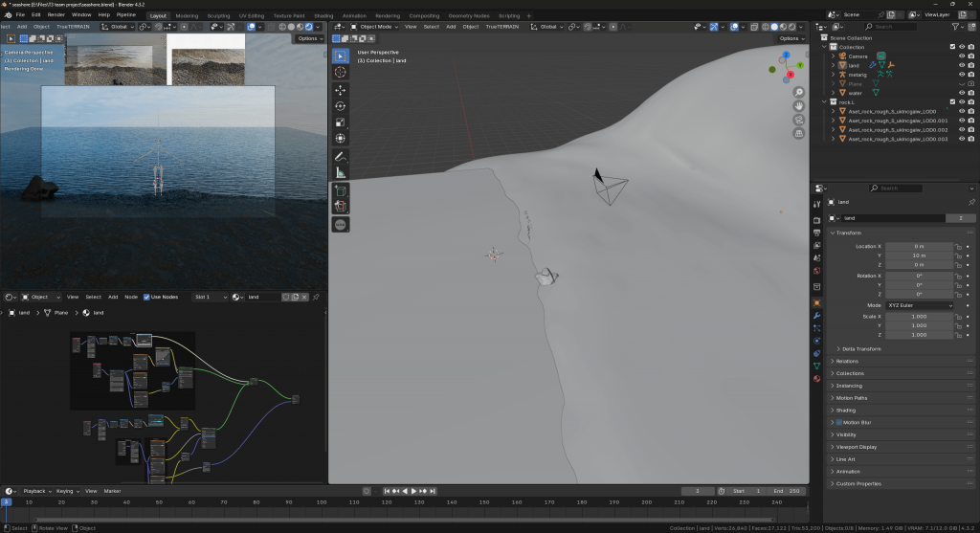Uncheck Use Nodes in shader editor
This screenshot has height=533, width=980.
[x=146, y=297]
